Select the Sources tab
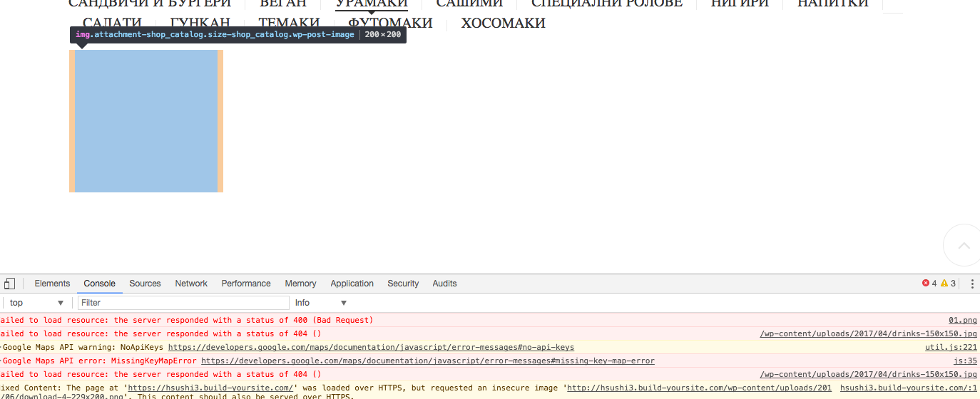 tap(145, 284)
